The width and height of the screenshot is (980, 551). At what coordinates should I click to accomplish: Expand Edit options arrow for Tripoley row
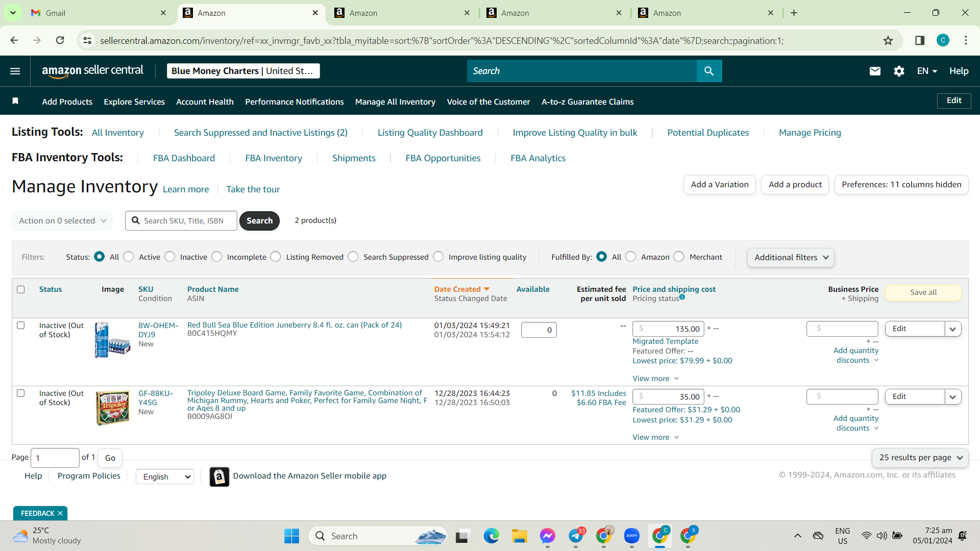point(953,397)
